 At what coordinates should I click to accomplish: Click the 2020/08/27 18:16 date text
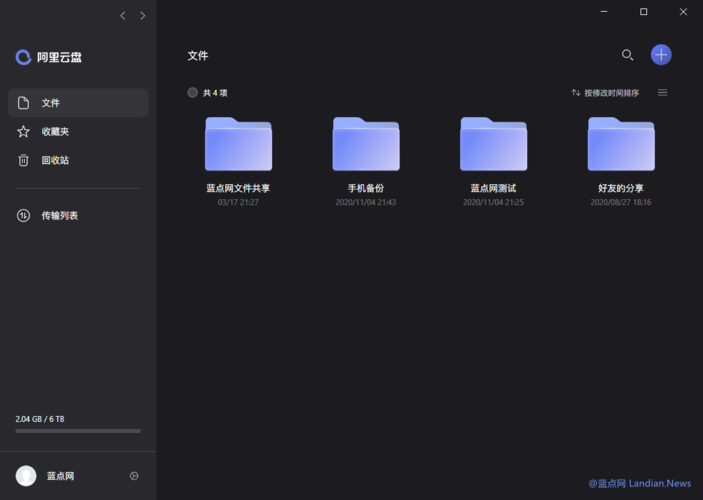[x=621, y=202]
